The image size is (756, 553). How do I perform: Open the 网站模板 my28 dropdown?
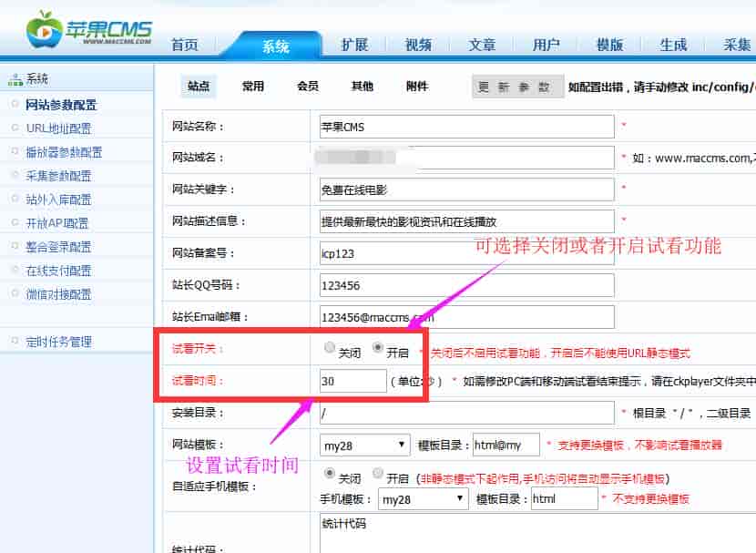tap(363, 443)
